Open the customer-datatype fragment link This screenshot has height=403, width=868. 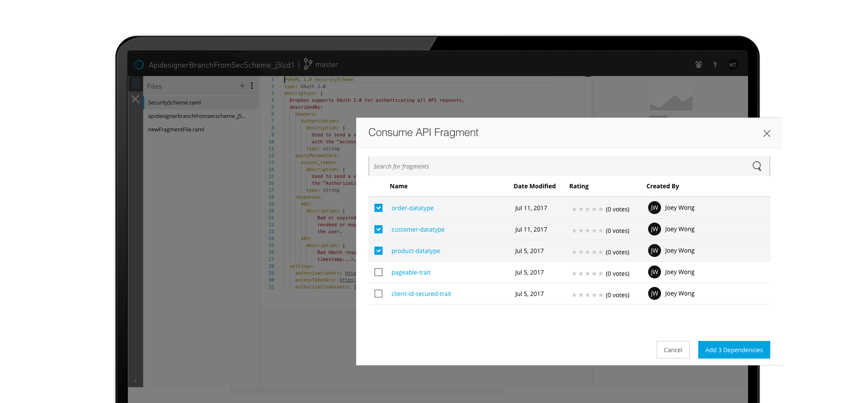(x=418, y=229)
